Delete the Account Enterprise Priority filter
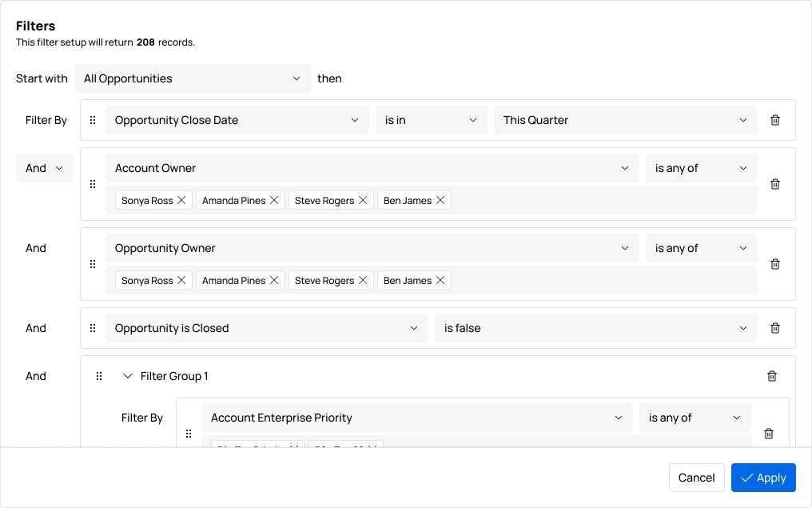812x508 pixels. 769,434
